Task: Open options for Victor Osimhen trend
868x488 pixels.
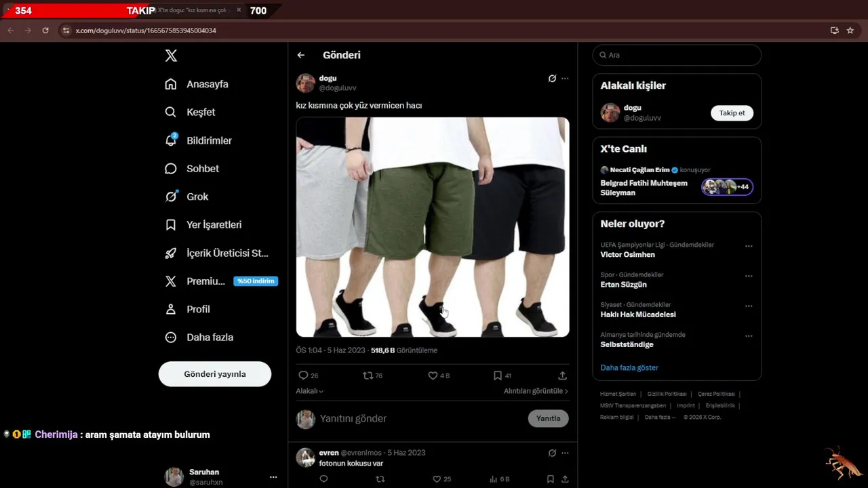Action: click(749, 246)
